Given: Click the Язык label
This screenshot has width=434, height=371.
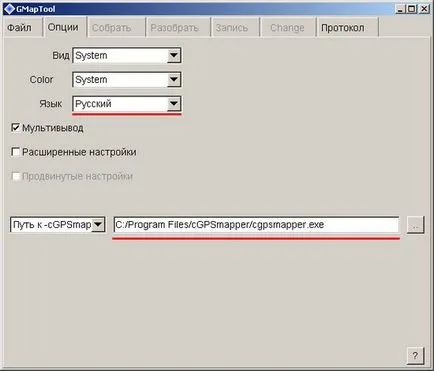Looking at the screenshot, I should click(x=51, y=104).
